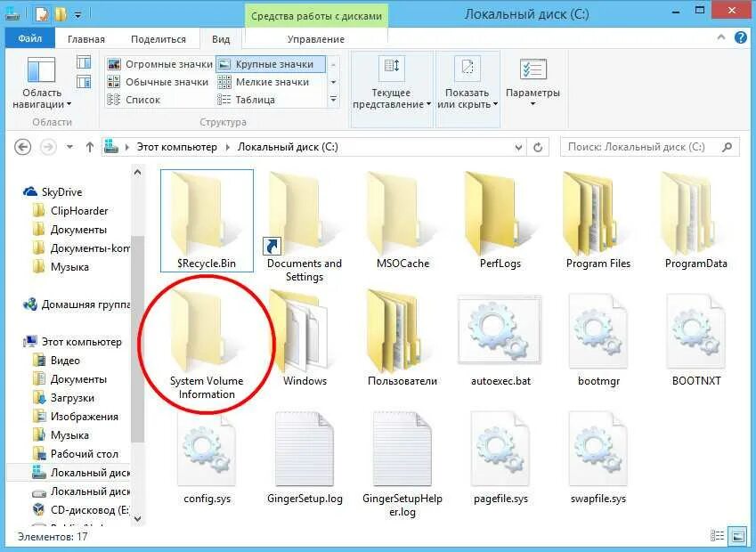Select the GingerSetupHelper.log file
756x552 pixels.
pos(402,464)
